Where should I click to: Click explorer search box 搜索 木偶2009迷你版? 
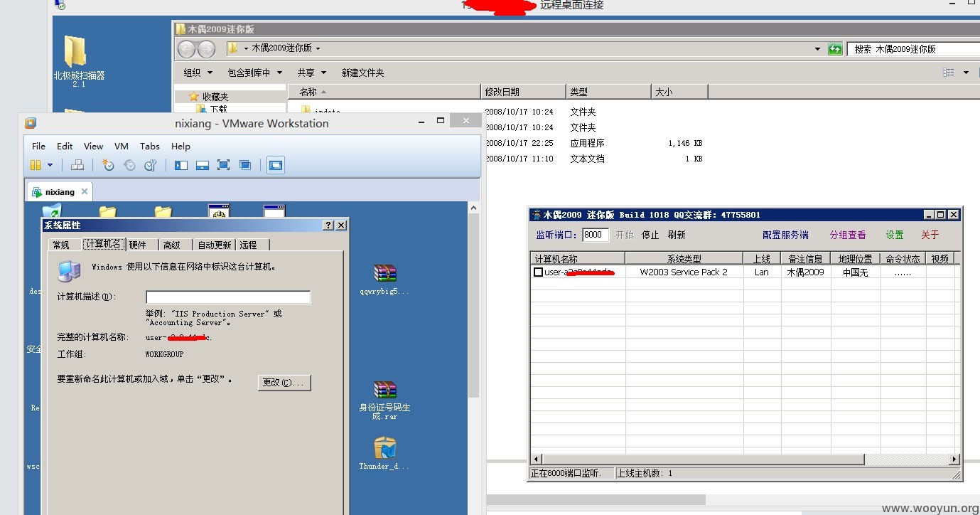(x=913, y=49)
